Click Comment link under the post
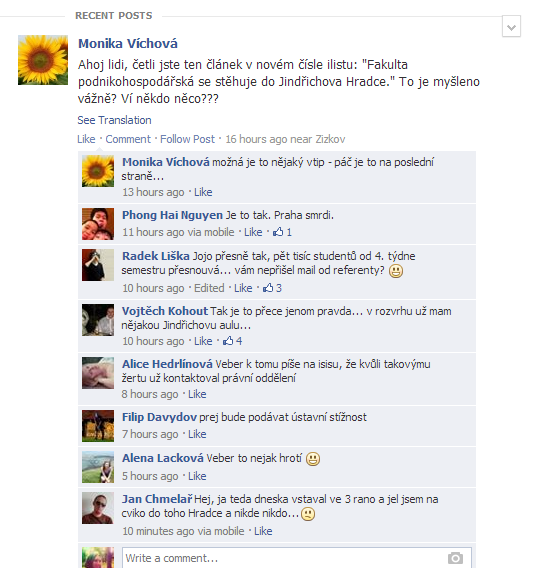 point(128,139)
